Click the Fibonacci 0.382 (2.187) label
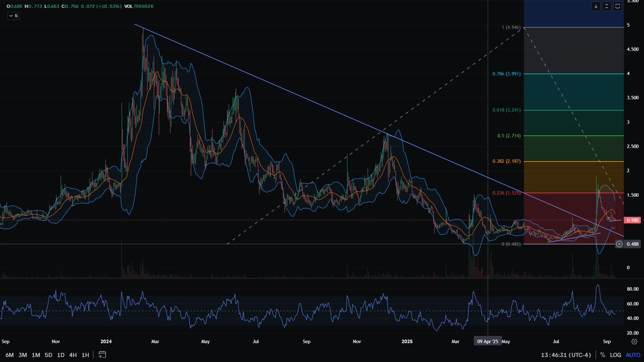This screenshot has height=362, width=644. tap(507, 161)
